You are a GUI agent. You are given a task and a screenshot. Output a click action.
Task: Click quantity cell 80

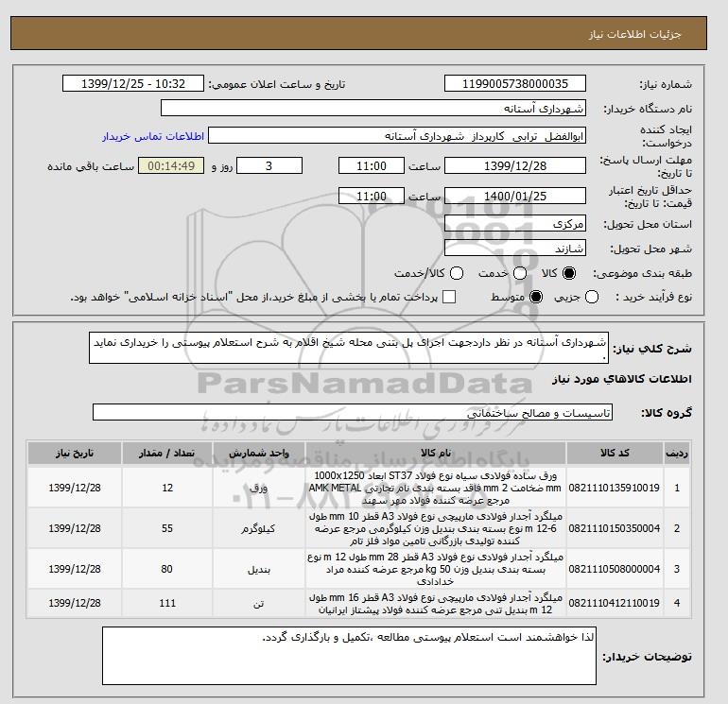coord(167,569)
